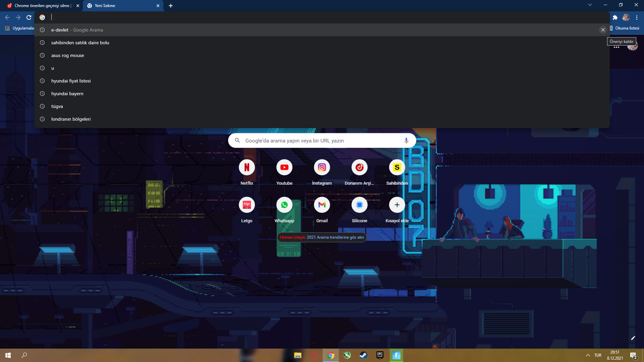The height and width of the screenshot is (362, 644).
Task: Click customize page pencil icon
Action: (x=633, y=338)
